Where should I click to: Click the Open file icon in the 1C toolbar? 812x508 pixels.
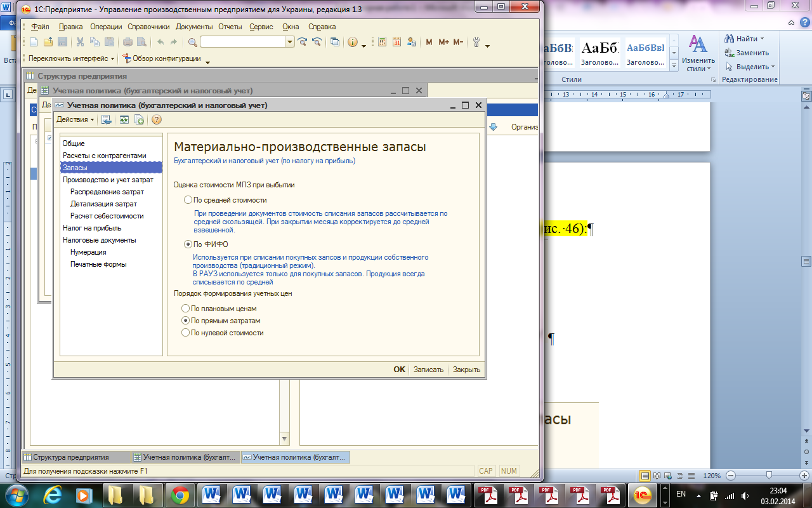(x=48, y=42)
